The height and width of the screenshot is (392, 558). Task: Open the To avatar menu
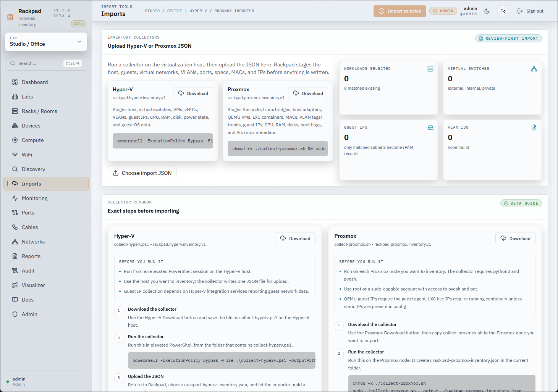coord(503,11)
